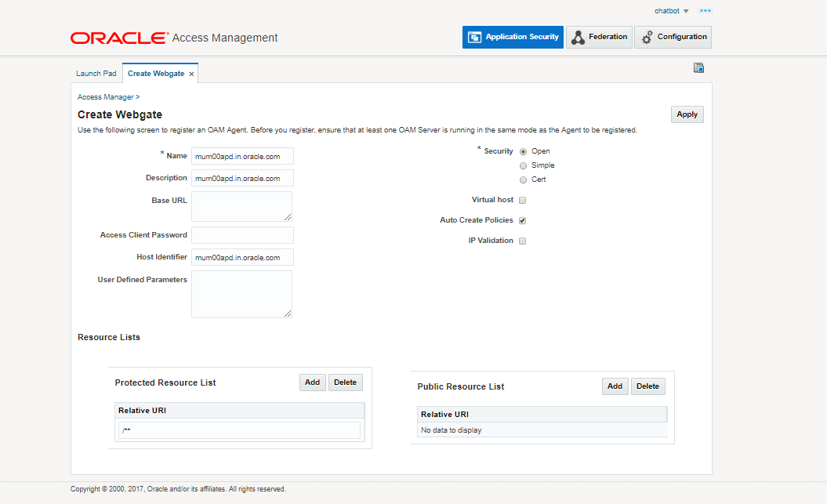The height and width of the screenshot is (504, 827).
Task: Enable the Virtual host checkbox
Action: pyautogui.click(x=523, y=201)
